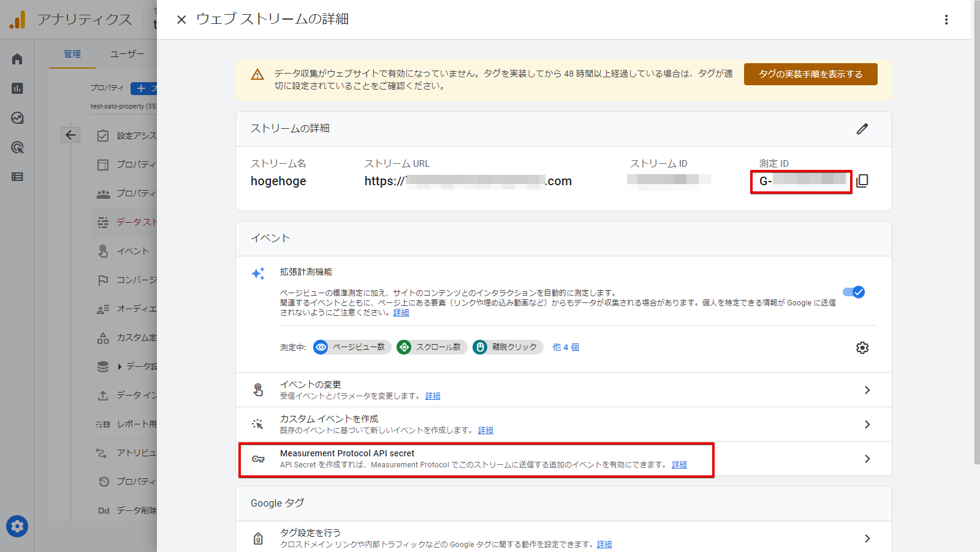Click the warning triangle icon

click(x=257, y=74)
